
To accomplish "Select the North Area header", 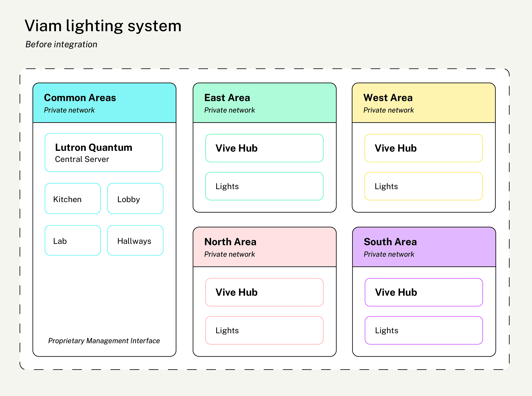I will pos(264,247).
